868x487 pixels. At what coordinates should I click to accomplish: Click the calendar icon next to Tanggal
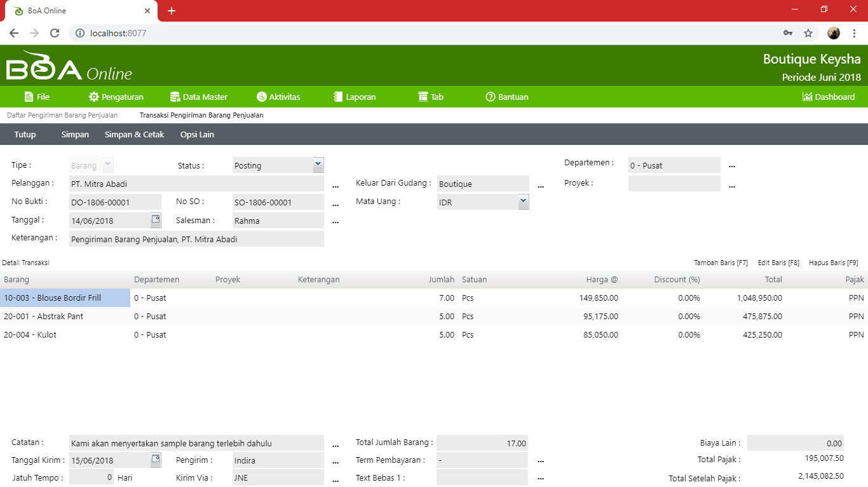click(156, 220)
